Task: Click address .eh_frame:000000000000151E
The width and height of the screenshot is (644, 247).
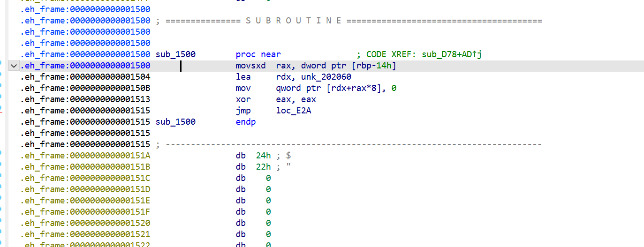Action: 85,201
